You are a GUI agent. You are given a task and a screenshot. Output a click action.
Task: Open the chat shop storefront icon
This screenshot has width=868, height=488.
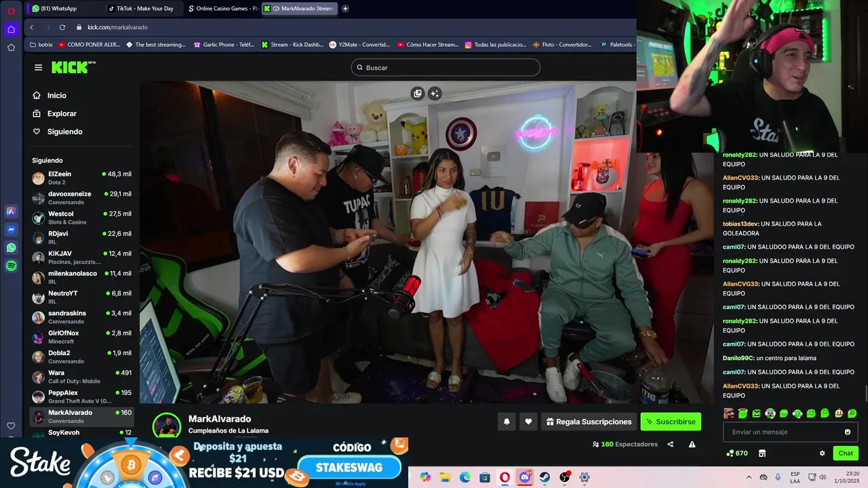(762, 453)
